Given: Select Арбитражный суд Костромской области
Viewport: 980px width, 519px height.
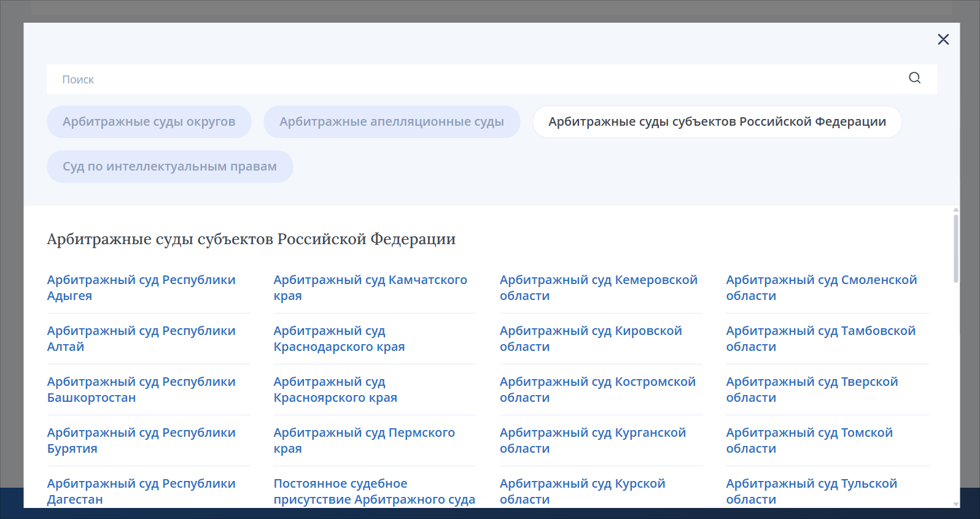Looking at the screenshot, I should coord(597,390).
